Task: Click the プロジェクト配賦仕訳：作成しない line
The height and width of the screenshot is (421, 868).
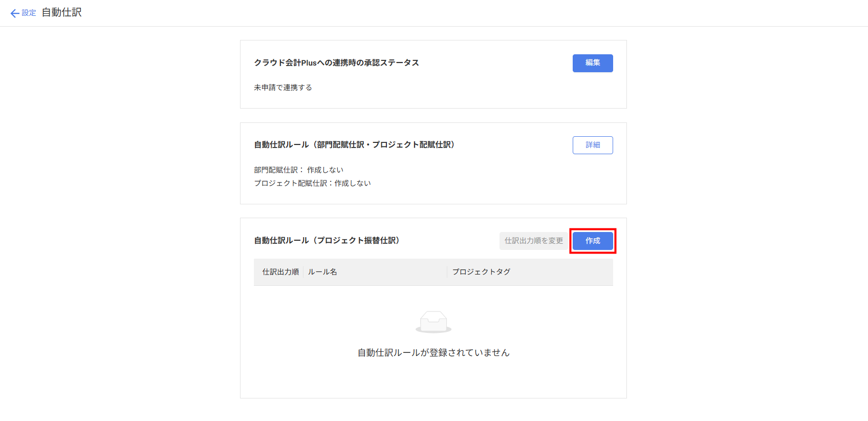Action: (312, 183)
